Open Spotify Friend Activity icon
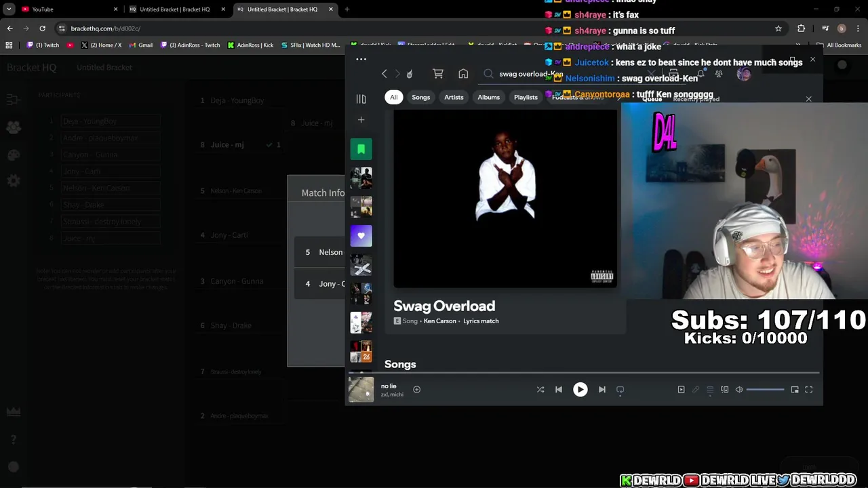The height and width of the screenshot is (488, 868). pyautogui.click(x=719, y=74)
